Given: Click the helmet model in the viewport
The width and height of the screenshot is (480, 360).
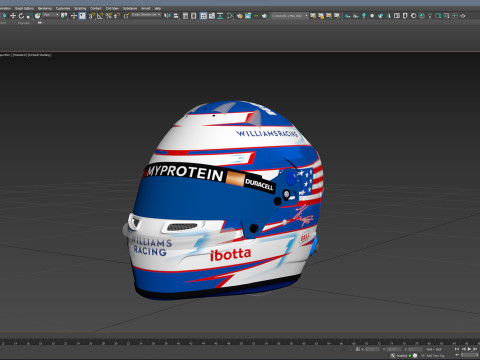Looking at the screenshot, I should point(223,200).
